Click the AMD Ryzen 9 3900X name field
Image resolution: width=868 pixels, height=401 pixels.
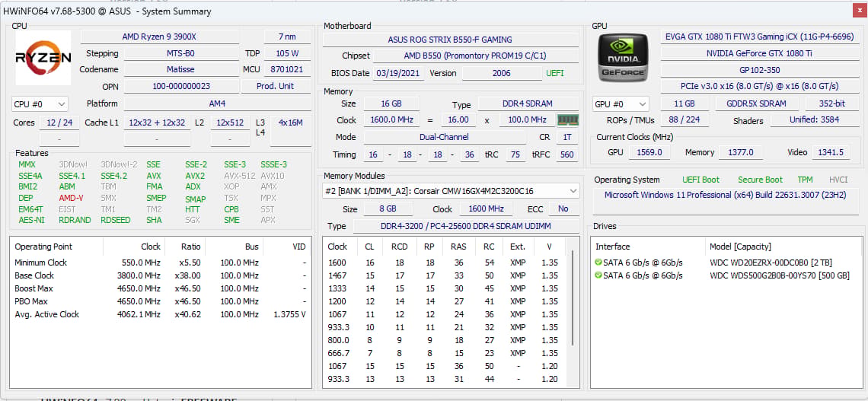(159, 37)
